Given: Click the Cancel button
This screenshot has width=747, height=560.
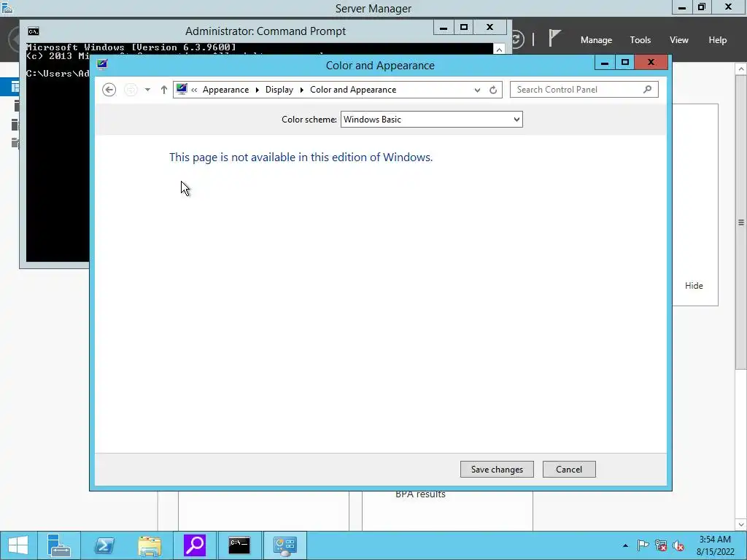Looking at the screenshot, I should (569, 469).
